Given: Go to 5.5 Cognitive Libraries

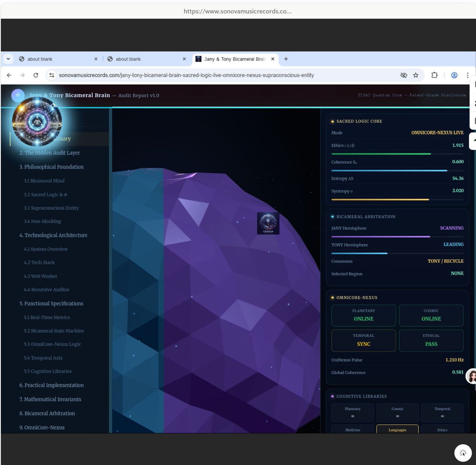Looking at the screenshot, I should click(48, 371).
